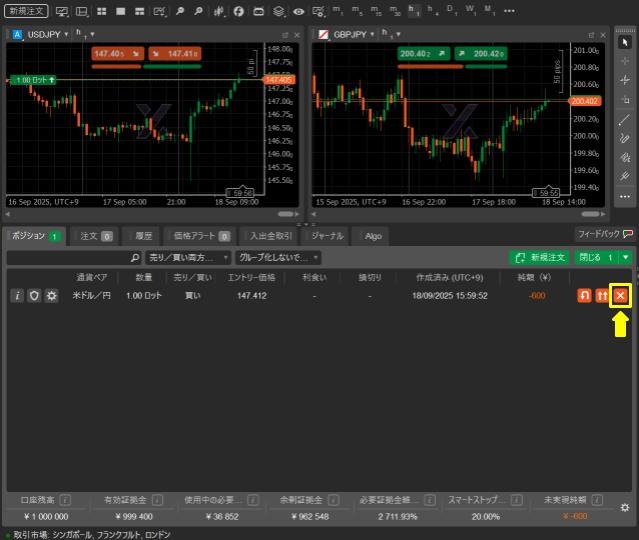This screenshot has width=639, height=540.
Task: Select the m30 timeframe
Action: point(394,10)
